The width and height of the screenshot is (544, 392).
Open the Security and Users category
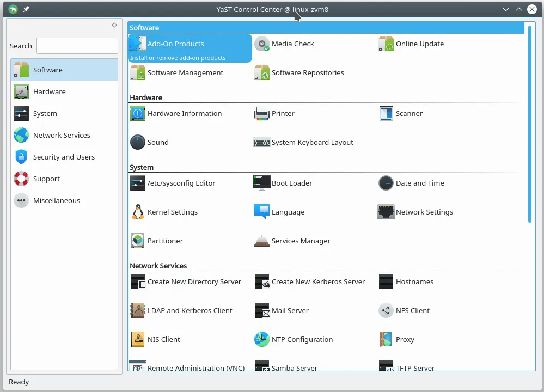(x=63, y=157)
